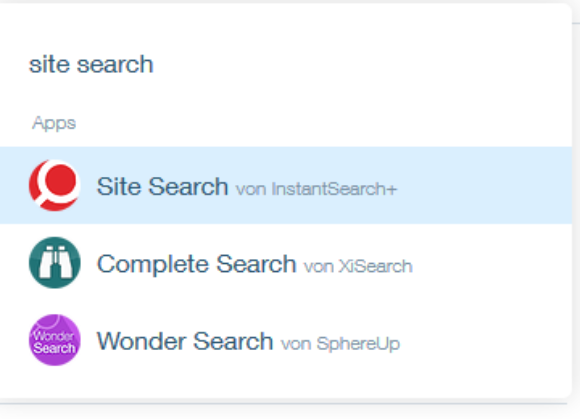Screen dimensions: 580x419
Task: Click the "von InstantSearch+" developer text
Action: point(317,189)
